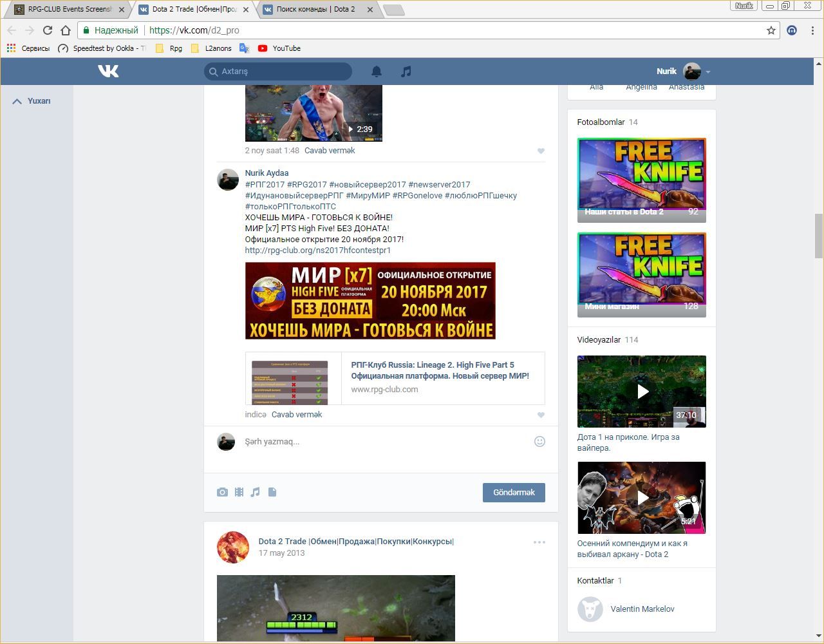Play the 5:21 compendium video
The width and height of the screenshot is (824, 644).
(x=642, y=498)
